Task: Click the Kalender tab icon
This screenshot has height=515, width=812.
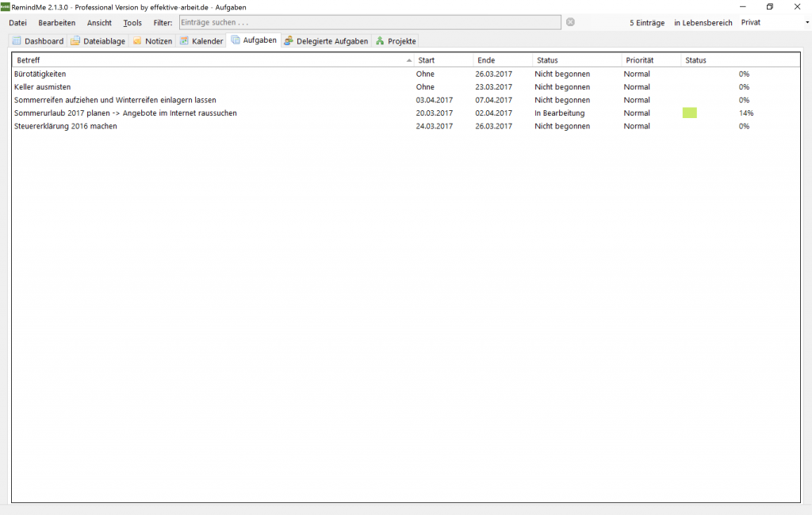Action: pyautogui.click(x=184, y=41)
